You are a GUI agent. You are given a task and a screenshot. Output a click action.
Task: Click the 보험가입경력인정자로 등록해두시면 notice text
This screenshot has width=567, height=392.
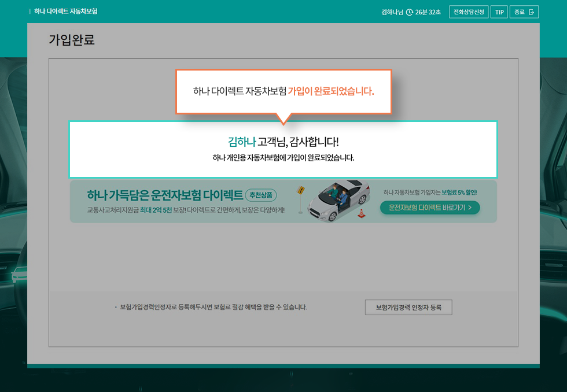click(213, 307)
